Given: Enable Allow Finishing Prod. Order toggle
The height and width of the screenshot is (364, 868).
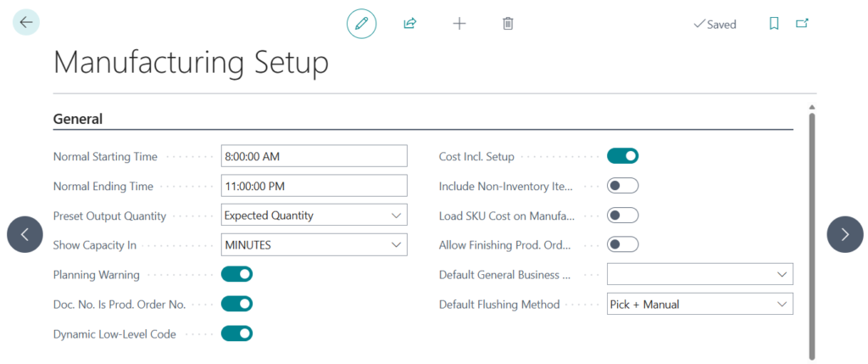Looking at the screenshot, I should point(622,245).
